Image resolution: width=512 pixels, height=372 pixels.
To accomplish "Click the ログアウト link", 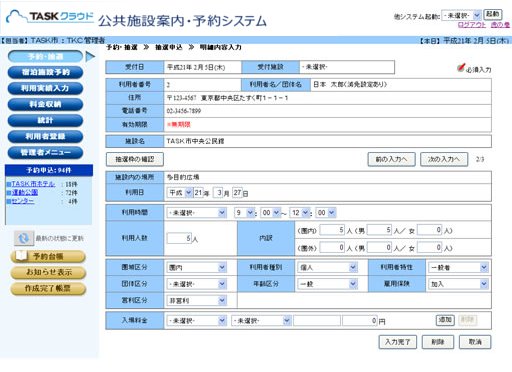I will (x=472, y=25).
